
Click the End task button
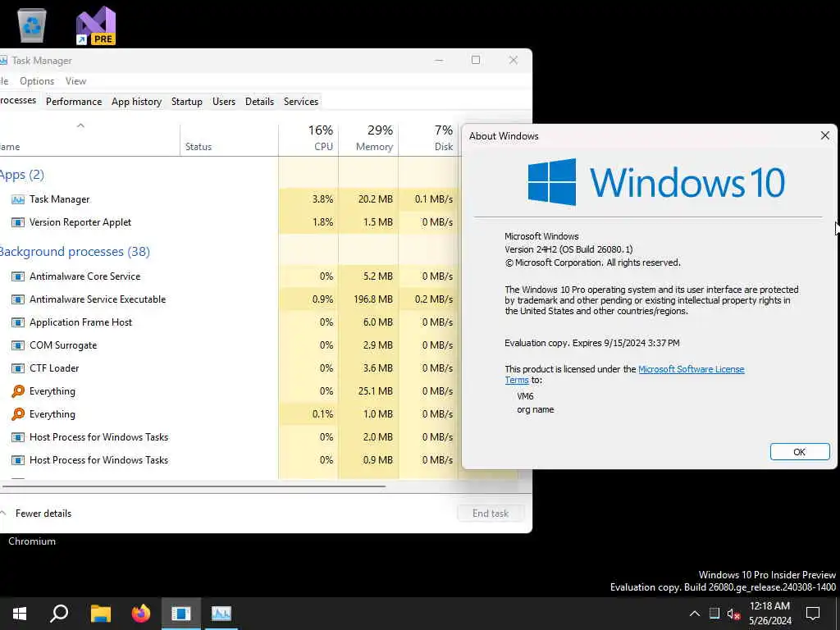coord(491,514)
